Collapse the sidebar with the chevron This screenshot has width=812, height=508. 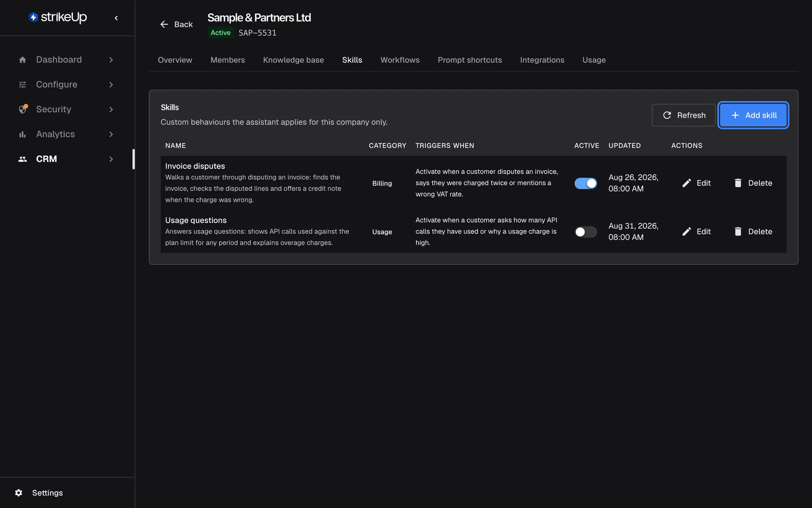(116, 18)
